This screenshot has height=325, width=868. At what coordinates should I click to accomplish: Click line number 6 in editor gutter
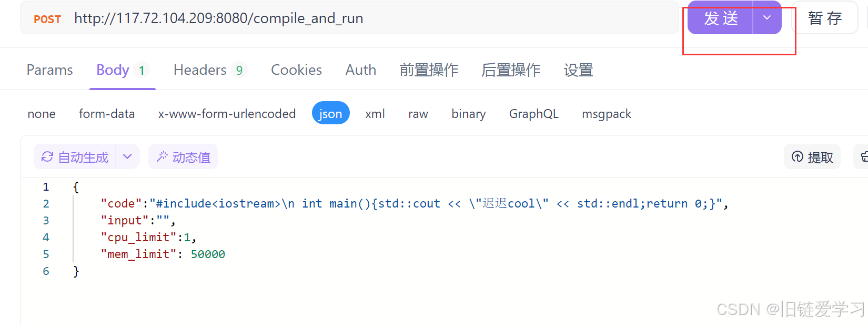pos(46,271)
